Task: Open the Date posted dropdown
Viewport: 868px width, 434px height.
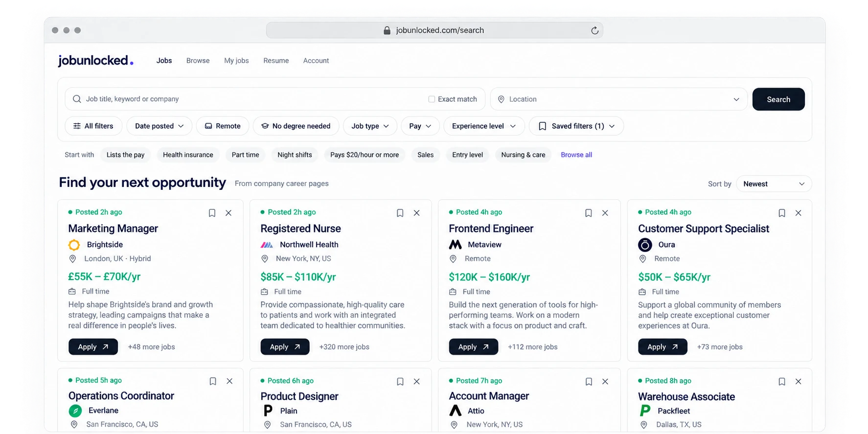Action: [160, 126]
